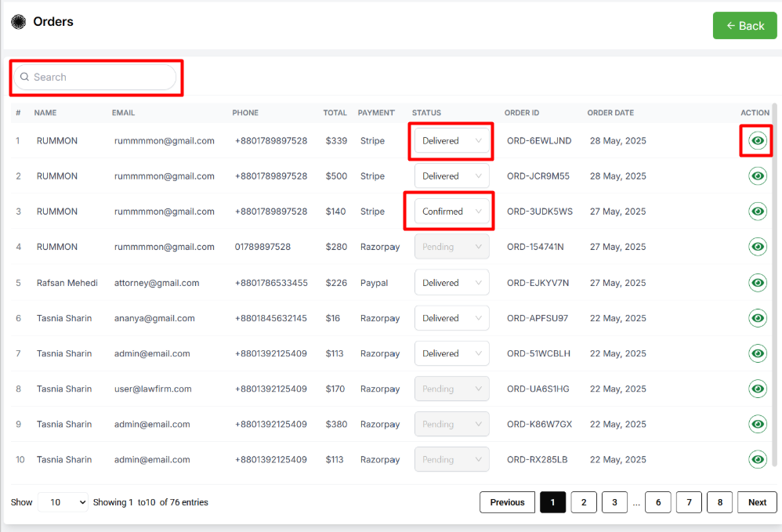View order ORD-APFSU97 details eye icon
This screenshot has width=782, height=532.
(x=757, y=318)
